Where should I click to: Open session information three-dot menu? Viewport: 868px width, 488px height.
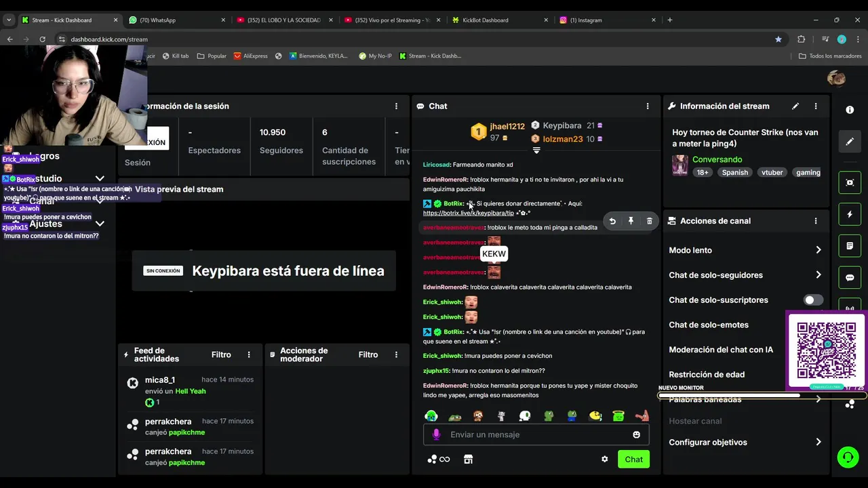coord(396,106)
